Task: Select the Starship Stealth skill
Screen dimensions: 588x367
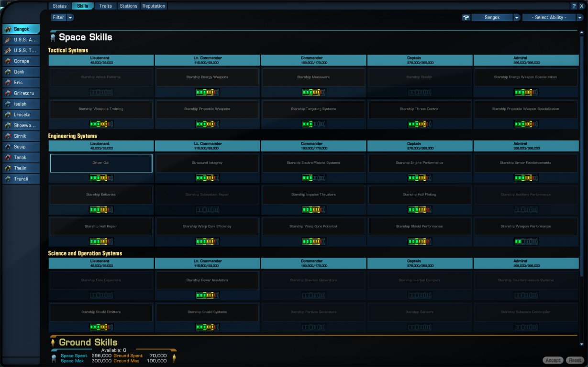Action: (420, 77)
